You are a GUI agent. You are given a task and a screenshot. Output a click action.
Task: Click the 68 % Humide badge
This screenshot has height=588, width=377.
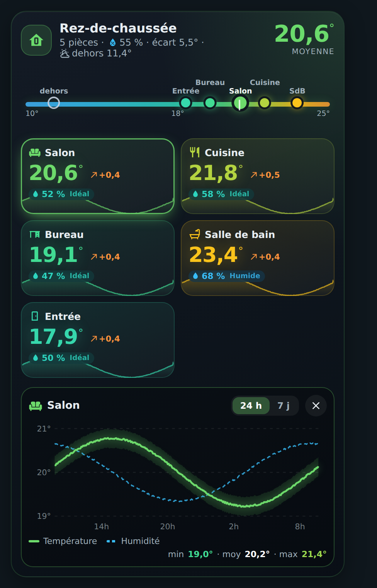(x=226, y=276)
